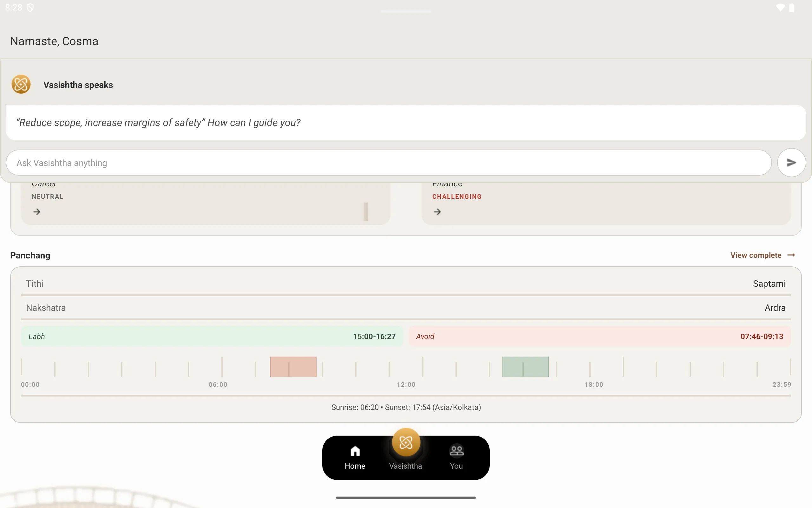Click the Vasishtha quote message bubble
Image resolution: width=812 pixels, height=508 pixels.
point(406,123)
